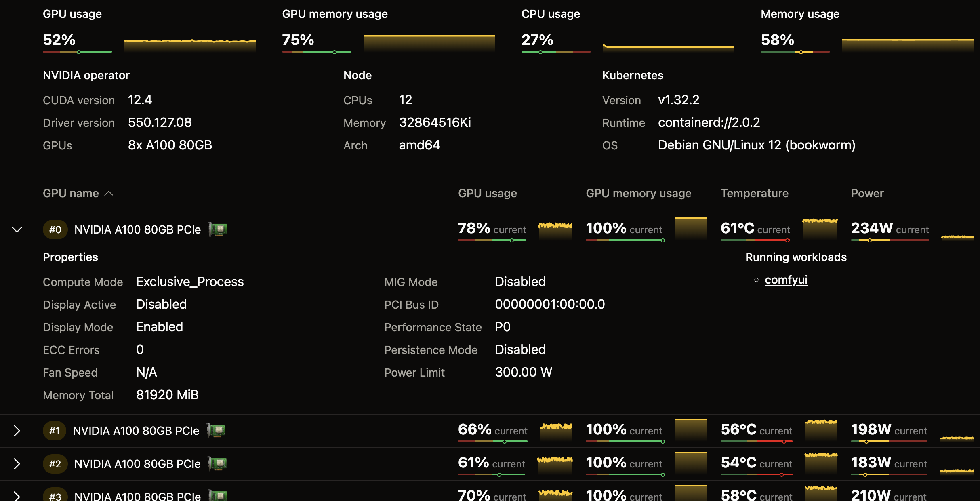The image size is (980, 501).
Task: Click the Temperature column header
Action: pyautogui.click(x=754, y=193)
